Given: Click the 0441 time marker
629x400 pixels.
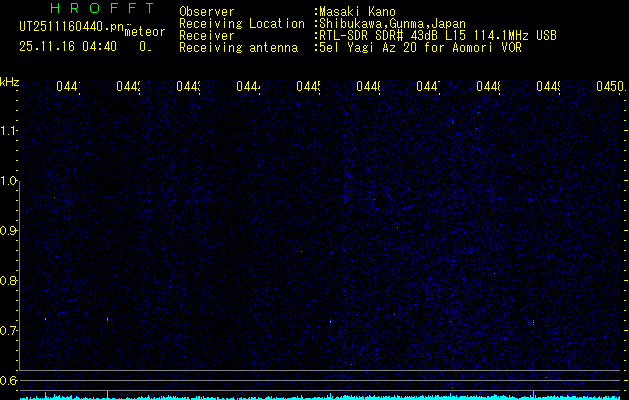Looking at the screenshot, I should point(68,86).
